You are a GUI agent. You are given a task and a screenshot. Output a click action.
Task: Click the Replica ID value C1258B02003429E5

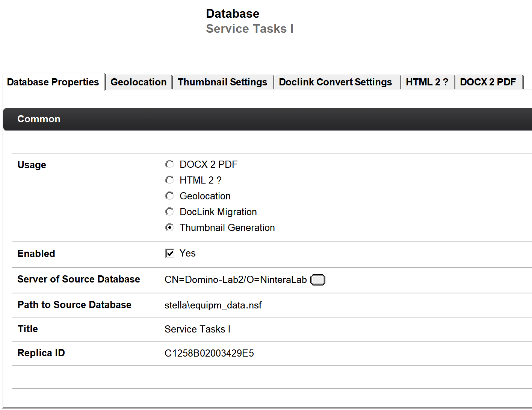[x=209, y=353]
